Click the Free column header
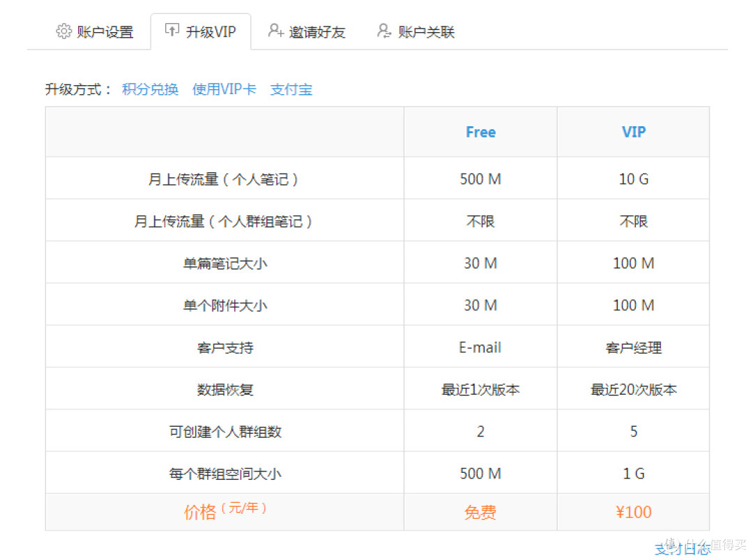This screenshot has width=753, height=560. pos(480,132)
